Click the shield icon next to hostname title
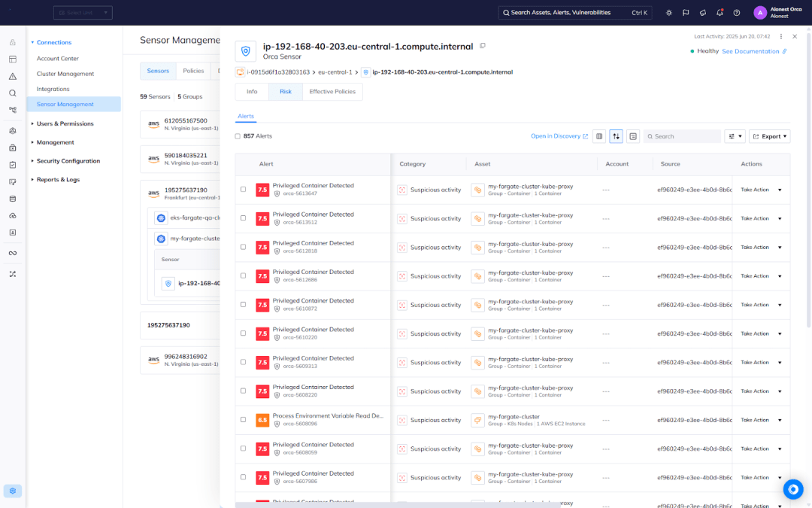This screenshot has height=508, width=812. coord(246,51)
